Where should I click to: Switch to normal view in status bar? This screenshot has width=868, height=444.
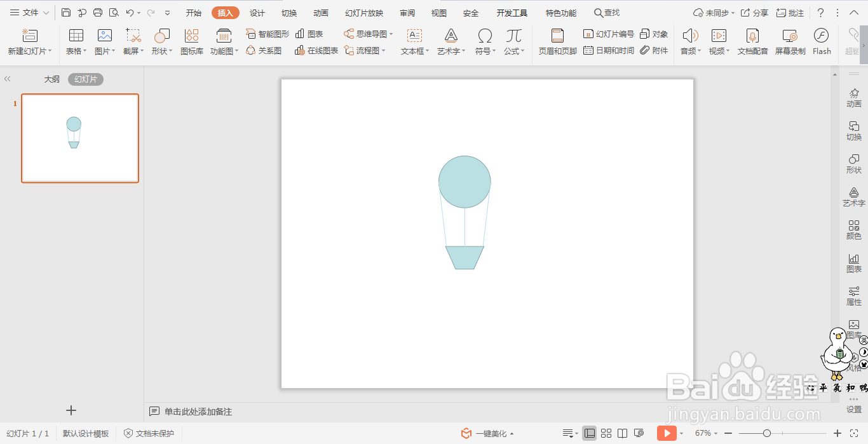coord(590,433)
